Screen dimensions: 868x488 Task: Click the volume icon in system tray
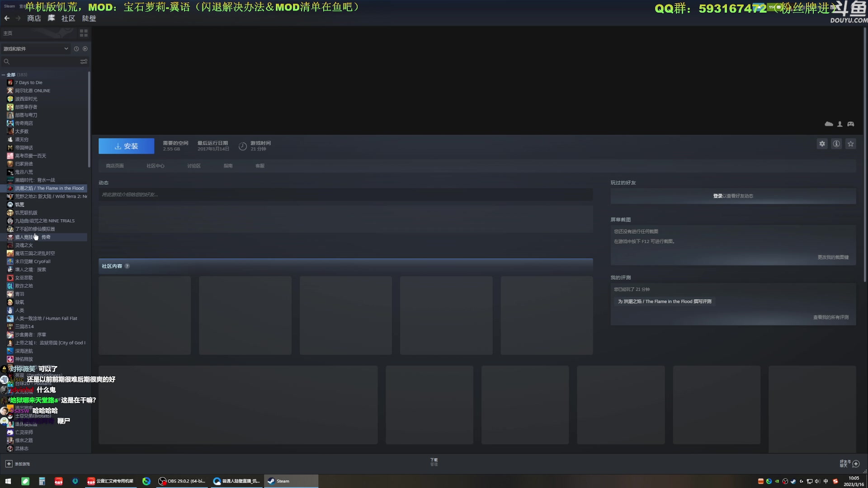click(817, 481)
